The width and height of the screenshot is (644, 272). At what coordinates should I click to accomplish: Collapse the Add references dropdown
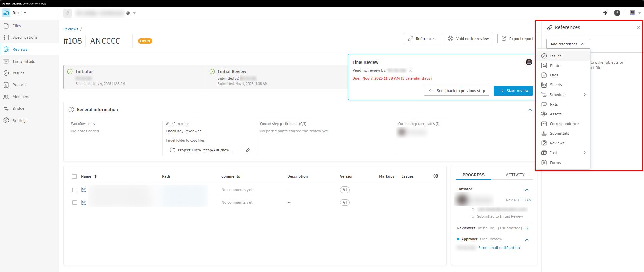(568, 44)
